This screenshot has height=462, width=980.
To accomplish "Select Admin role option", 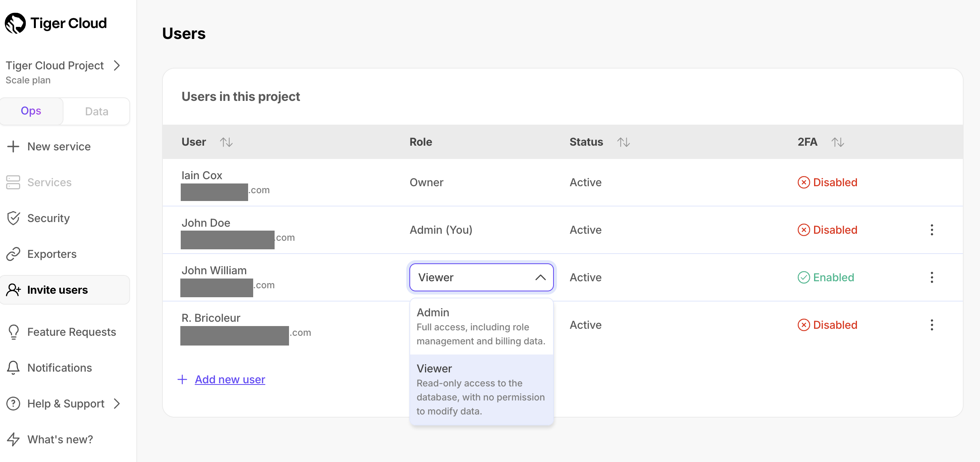I will [481, 326].
